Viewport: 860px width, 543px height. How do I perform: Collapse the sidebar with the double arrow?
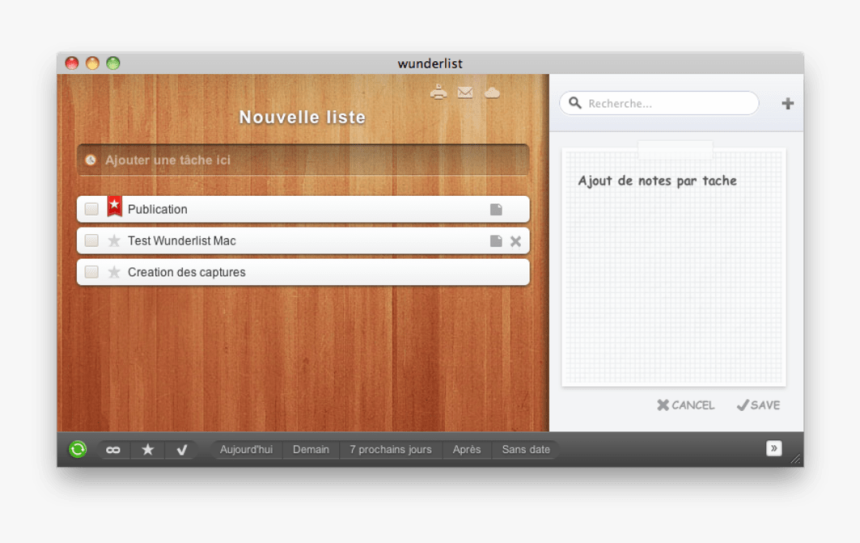pyautogui.click(x=774, y=448)
